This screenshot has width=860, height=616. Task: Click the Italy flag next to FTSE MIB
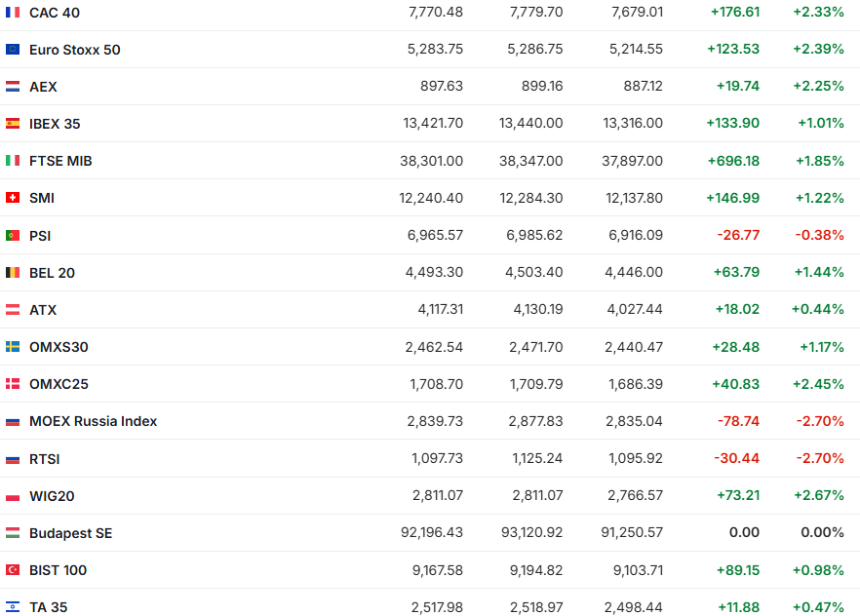[13, 161]
